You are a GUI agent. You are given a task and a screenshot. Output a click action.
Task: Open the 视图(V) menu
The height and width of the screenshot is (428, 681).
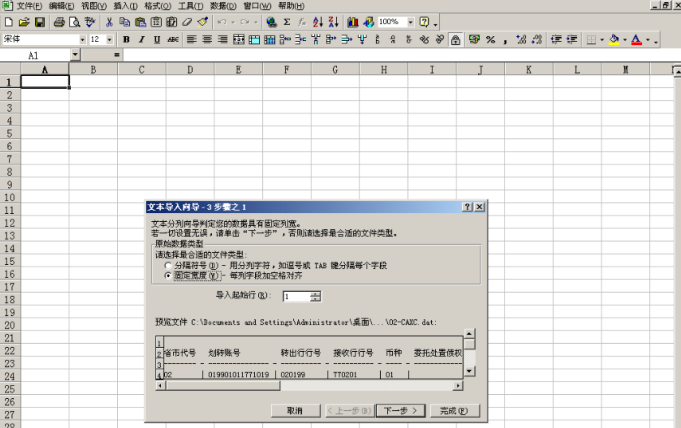[94, 6]
